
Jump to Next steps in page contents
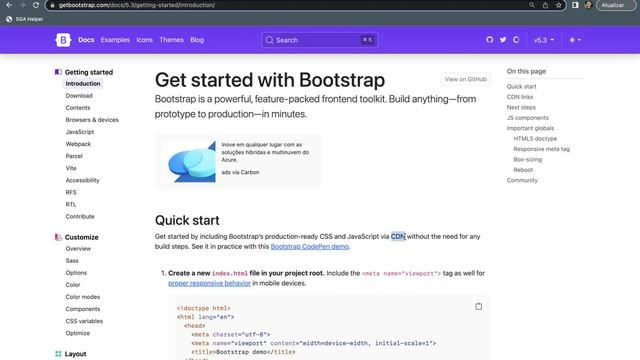pos(521,107)
